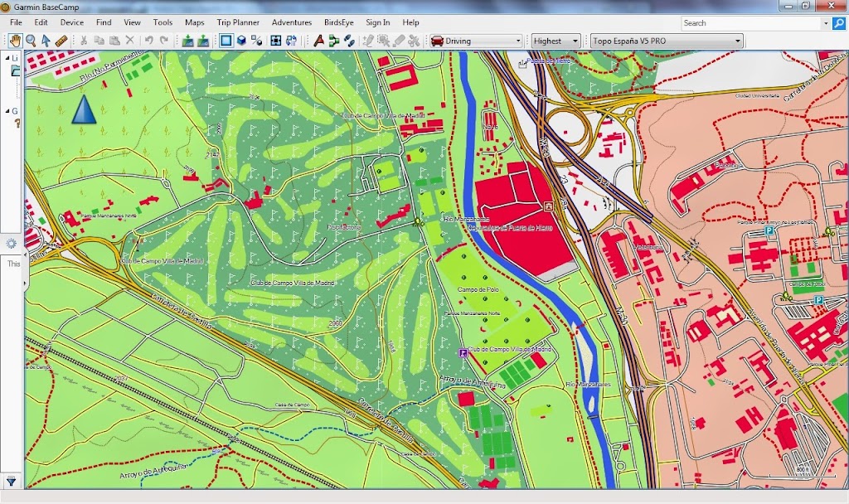Select the Hand pan tool
This screenshot has height=504, width=849.
[x=15, y=41]
